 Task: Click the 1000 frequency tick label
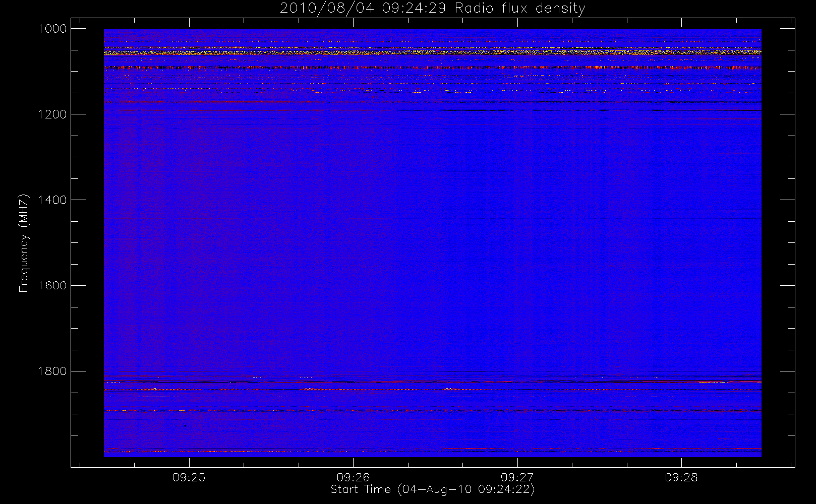(x=52, y=29)
